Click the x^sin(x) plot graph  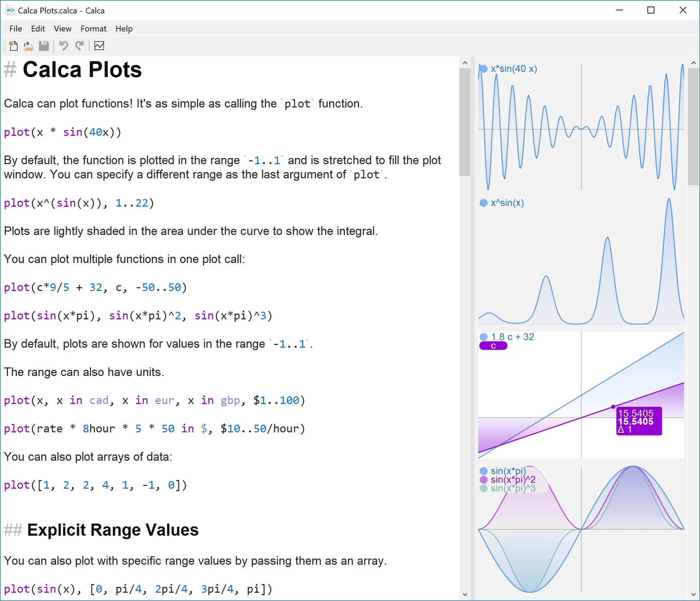pyautogui.click(x=581, y=261)
